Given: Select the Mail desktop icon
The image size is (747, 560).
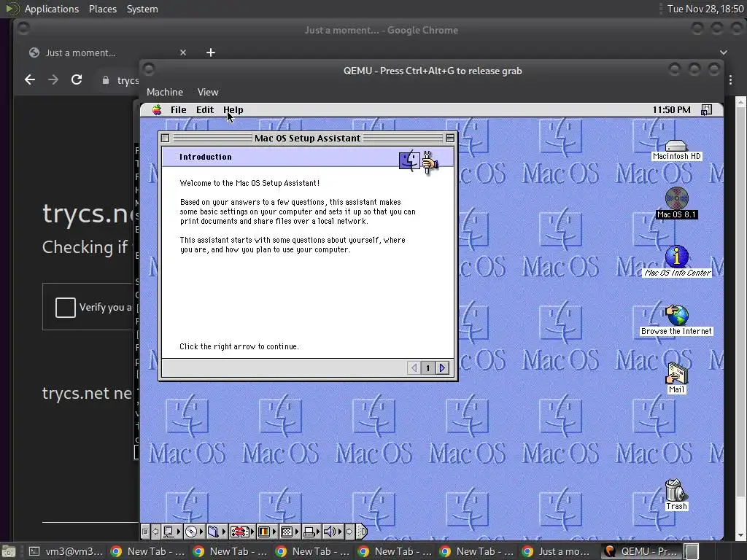Looking at the screenshot, I should tap(676, 378).
